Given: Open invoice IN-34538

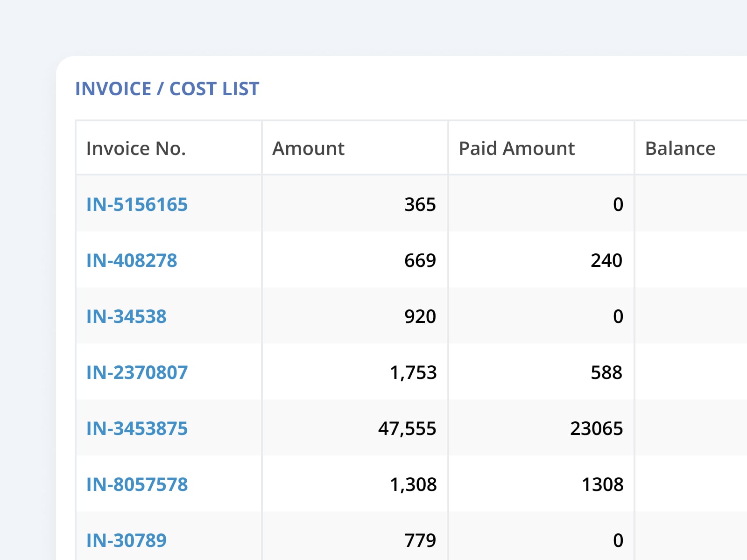Looking at the screenshot, I should [x=127, y=316].
